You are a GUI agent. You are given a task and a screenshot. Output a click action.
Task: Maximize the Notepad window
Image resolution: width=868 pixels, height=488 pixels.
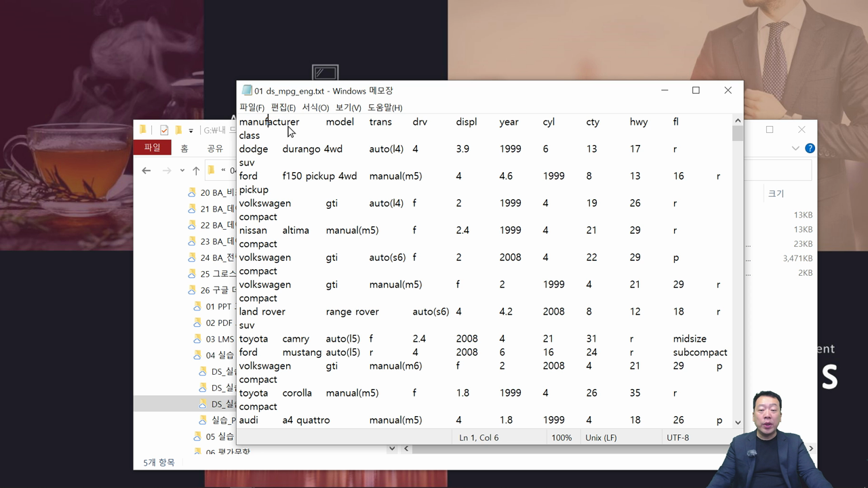point(696,90)
